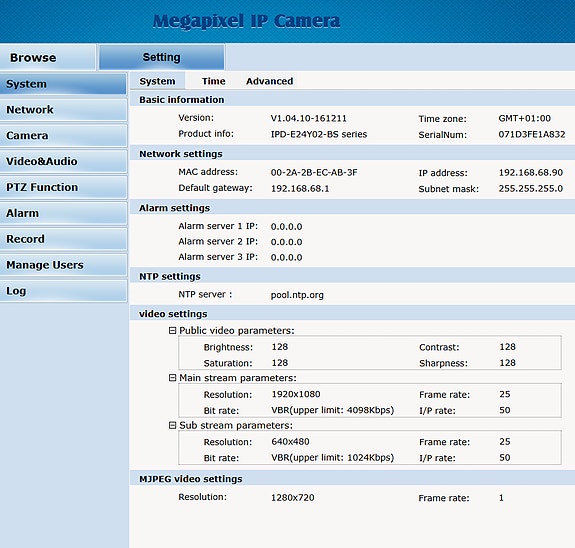Collapse the Public video parameters section
Image resolution: width=575 pixels, height=548 pixels.
click(172, 330)
